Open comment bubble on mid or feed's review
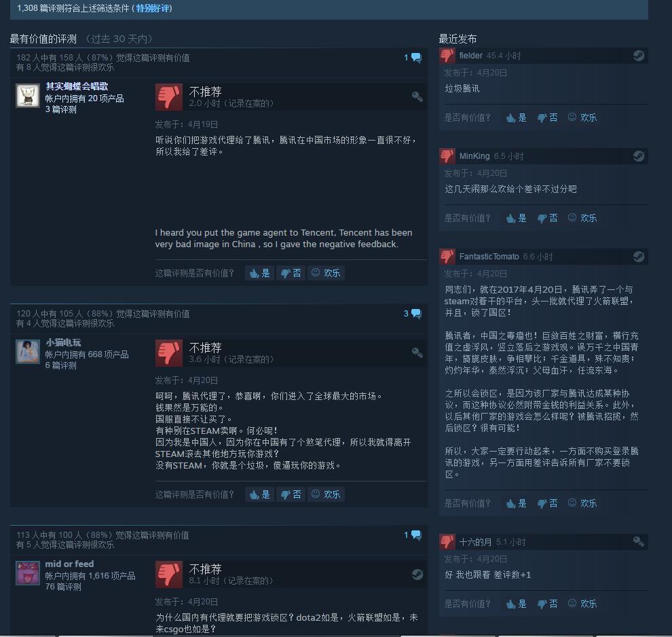This screenshot has height=637, width=672. pos(413,534)
